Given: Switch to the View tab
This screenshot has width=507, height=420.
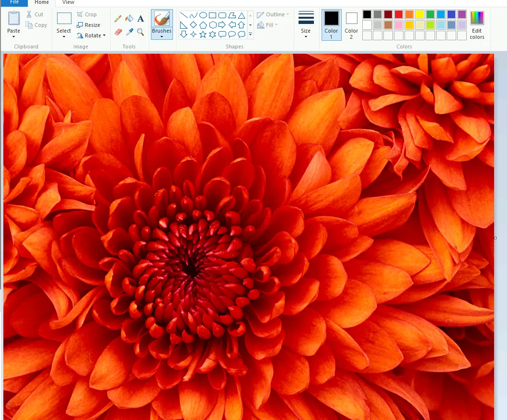Looking at the screenshot, I should point(69,2).
